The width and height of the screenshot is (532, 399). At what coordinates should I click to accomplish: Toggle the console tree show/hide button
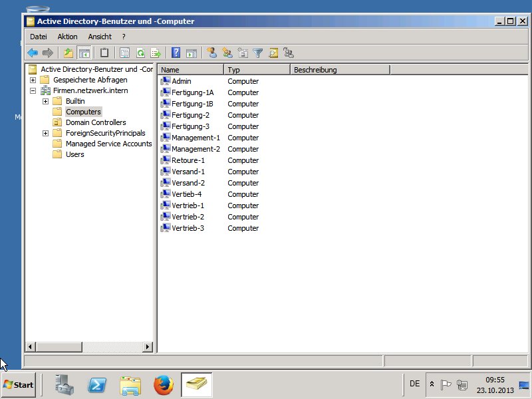click(84, 53)
